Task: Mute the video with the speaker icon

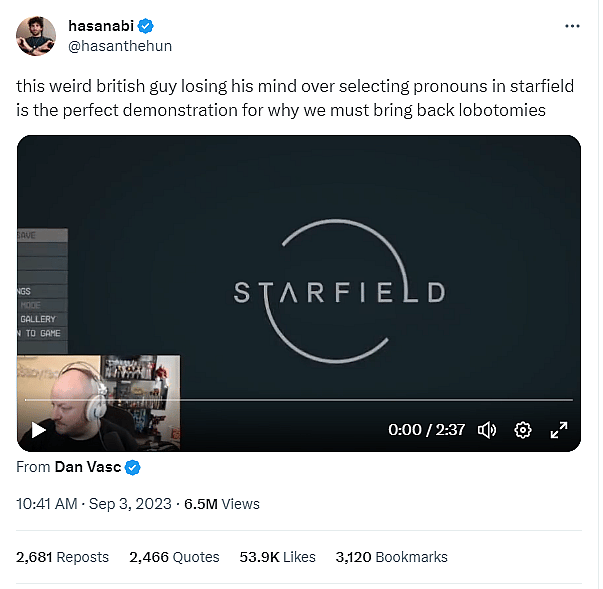Action: (x=487, y=430)
